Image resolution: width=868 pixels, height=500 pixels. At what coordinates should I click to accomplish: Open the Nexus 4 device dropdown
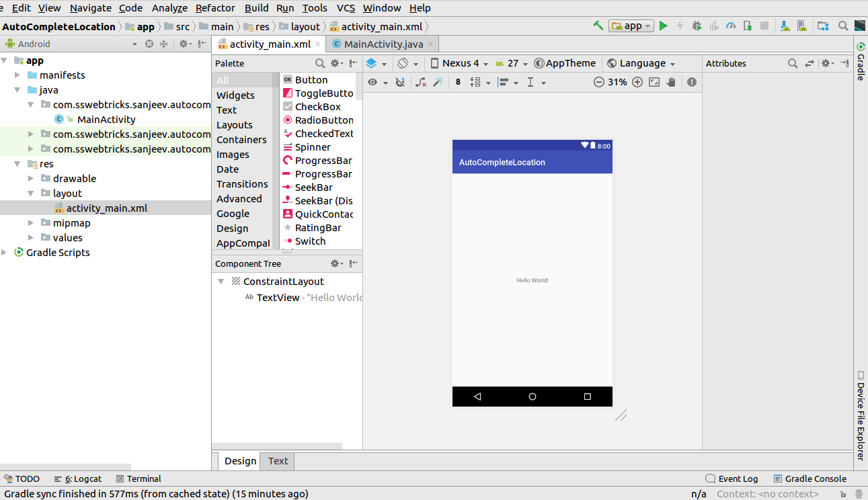(x=459, y=62)
